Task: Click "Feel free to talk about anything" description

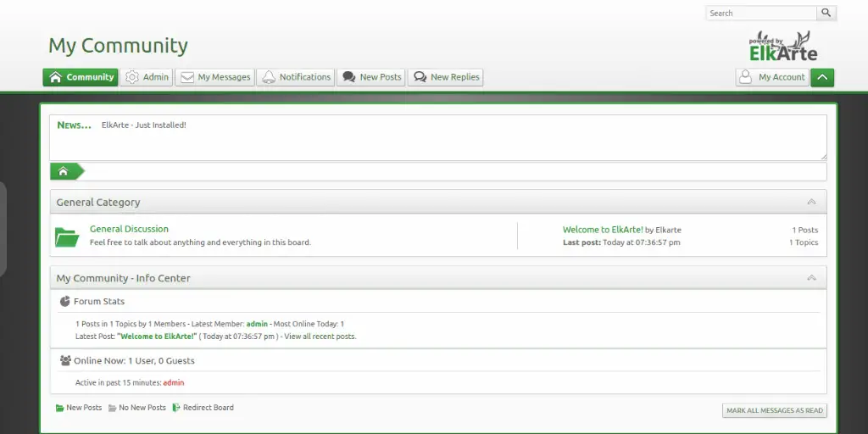Action: pyautogui.click(x=200, y=242)
